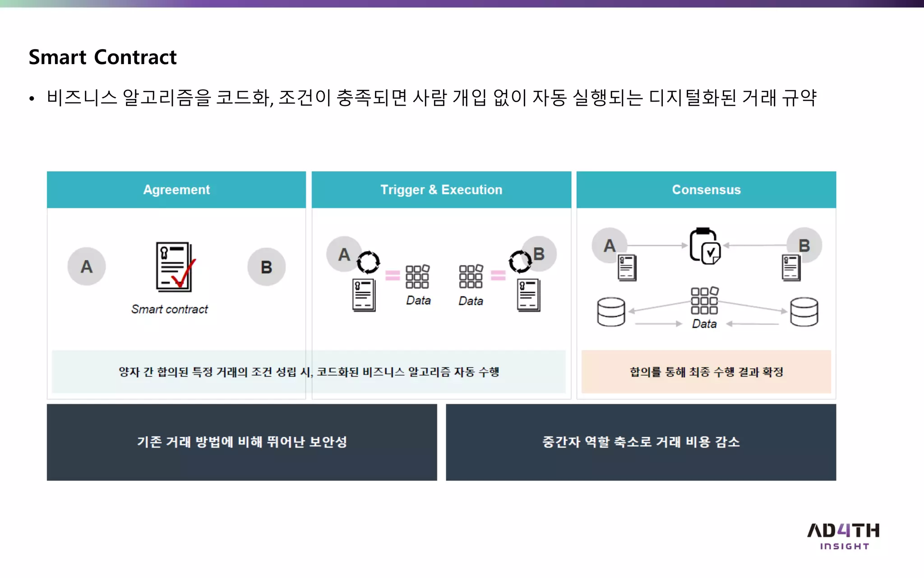924x578 pixels.
Task: Click the Data grid icon in Consensus panel
Action: tap(705, 301)
